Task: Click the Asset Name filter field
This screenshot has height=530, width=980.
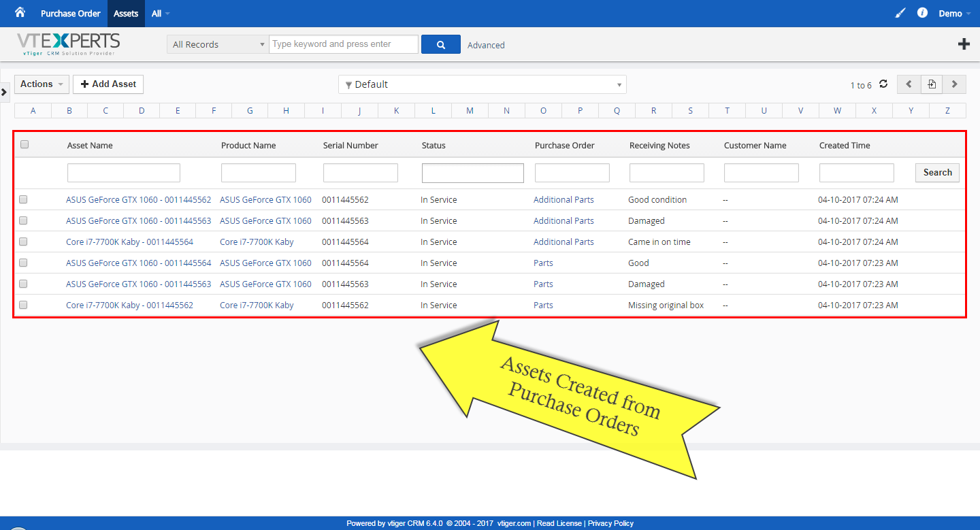Action: tap(124, 173)
